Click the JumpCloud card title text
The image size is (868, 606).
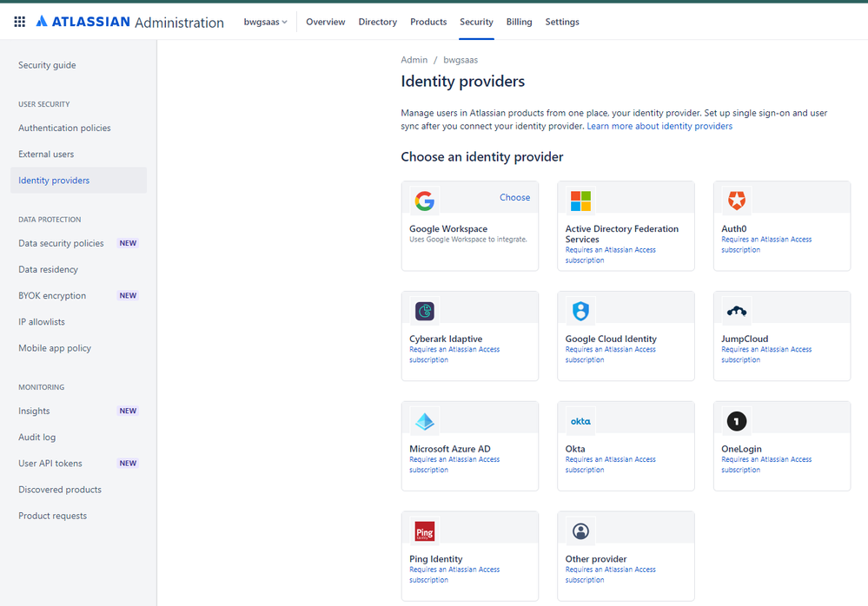(x=745, y=339)
